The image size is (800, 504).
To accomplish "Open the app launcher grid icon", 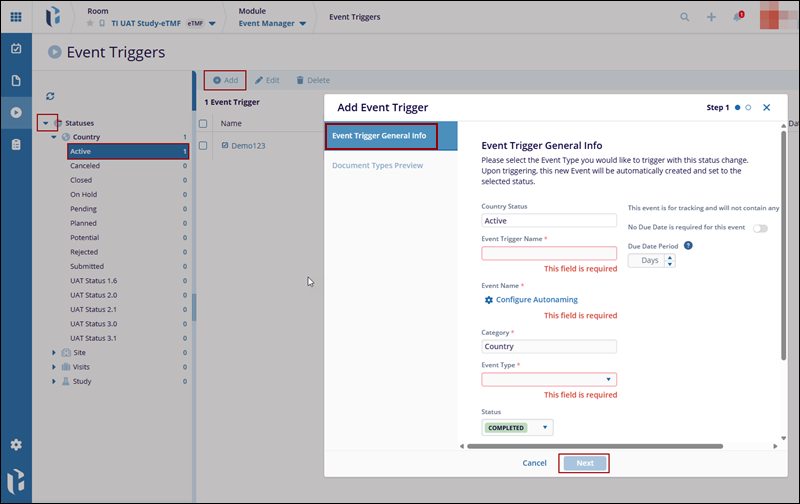I will tap(16, 17).
